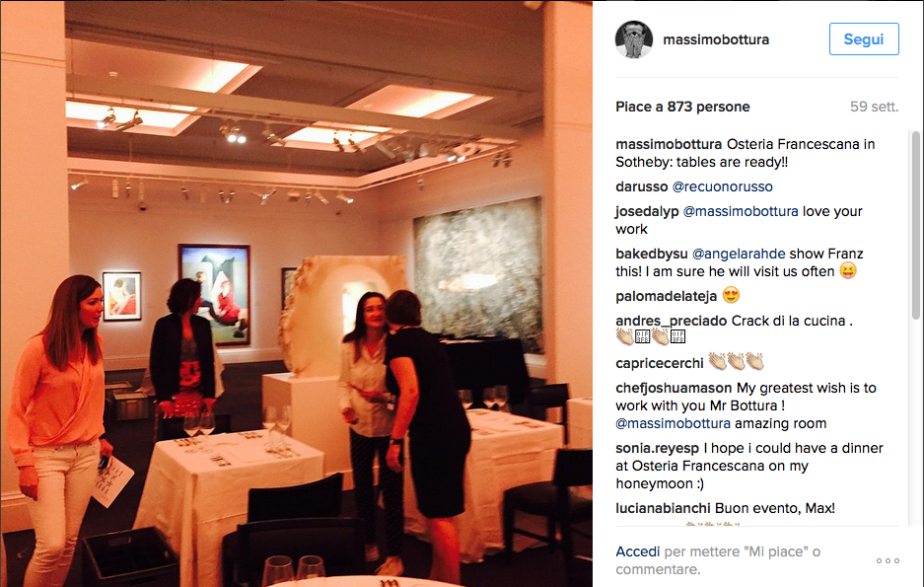Open the three-dot more options menu
The width and height of the screenshot is (924, 587).
point(888,560)
